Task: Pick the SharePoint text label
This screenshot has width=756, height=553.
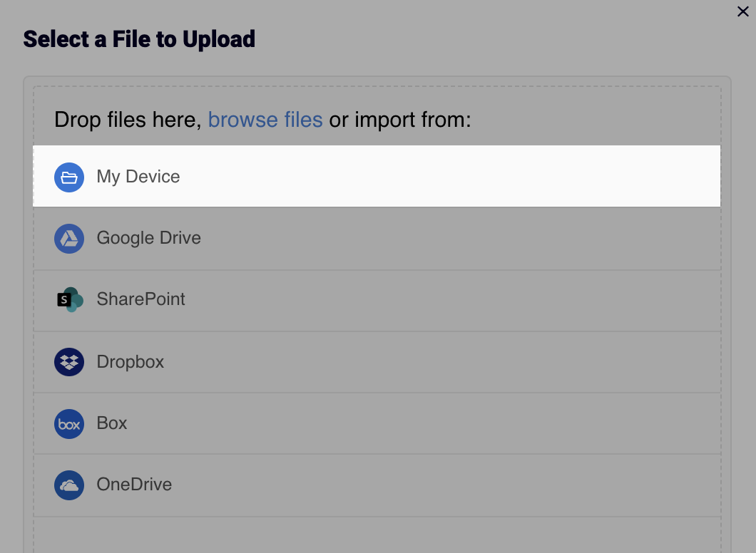Action: [x=141, y=299]
